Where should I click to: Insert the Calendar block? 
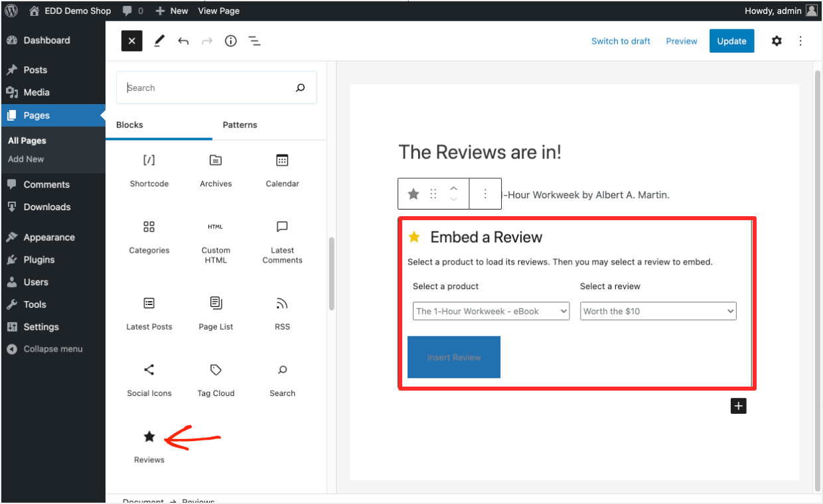tap(282, 170)
